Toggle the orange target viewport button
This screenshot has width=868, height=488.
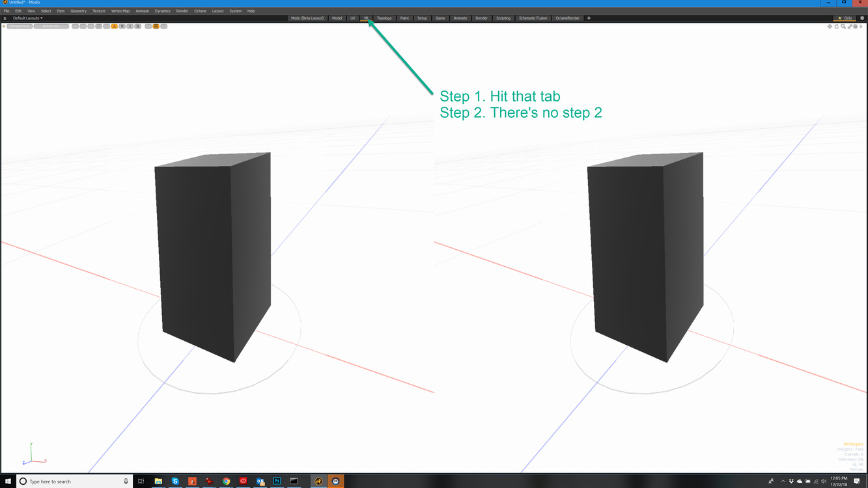pyautogui.click(x=156, y=26)
